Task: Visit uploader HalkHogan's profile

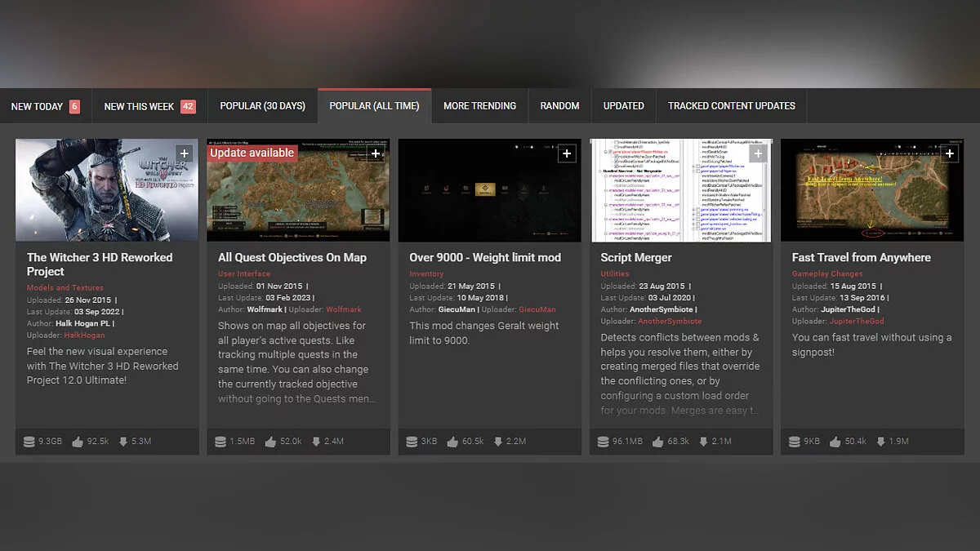Action: tap(86, 335)
